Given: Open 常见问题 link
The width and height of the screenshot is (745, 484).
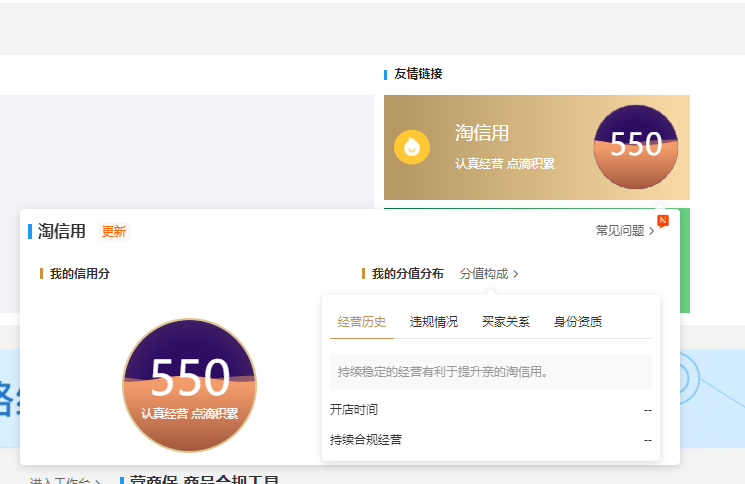Looking at the screenshot, I should [620, 231].
